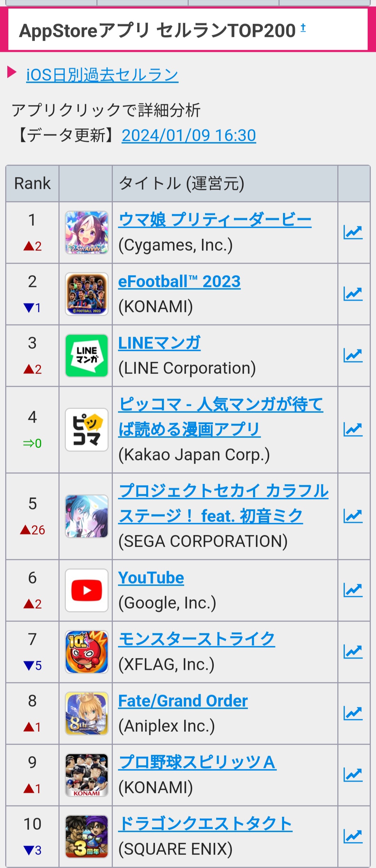Click the Rank column header
376x868 pixels.
coord(32,183)
